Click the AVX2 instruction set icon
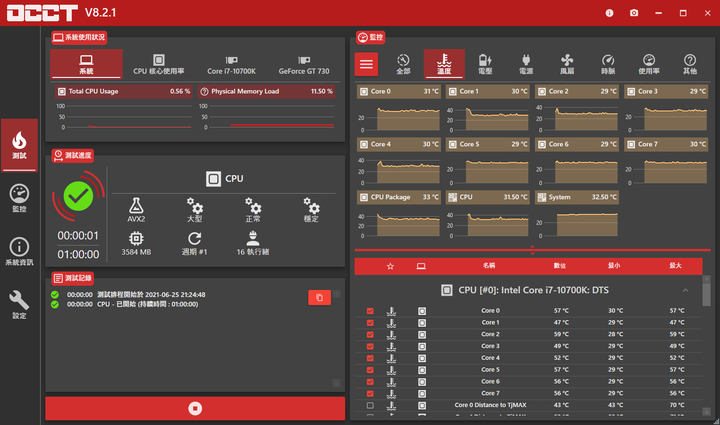The height and width of the screenshot is (425, 720). pyautogui.click(x=136, y=205)
